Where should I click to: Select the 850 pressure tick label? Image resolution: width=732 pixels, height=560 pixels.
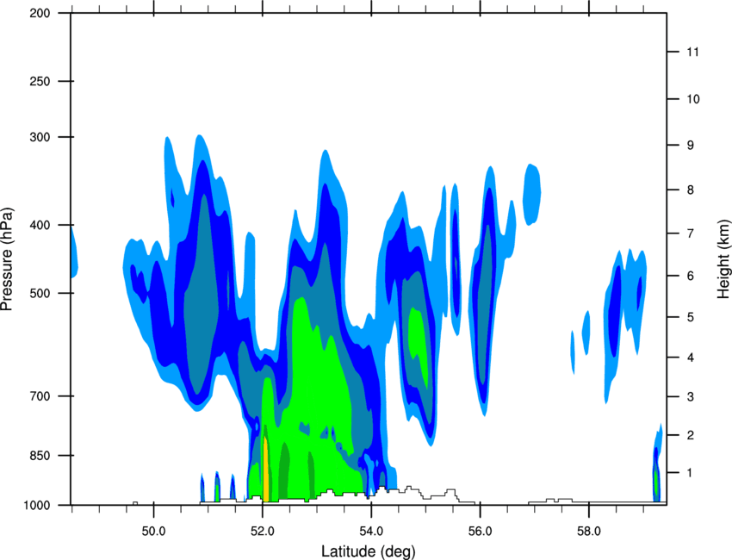(40, 456)
